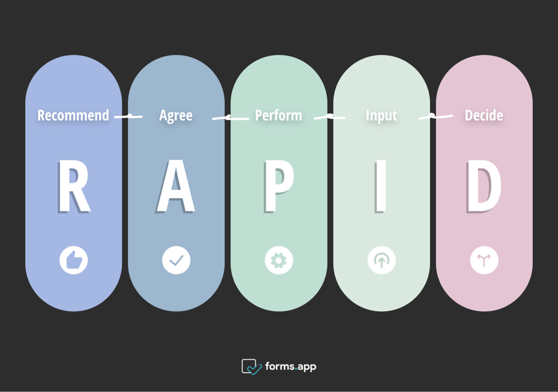Image resolution: width=558 pixels, height=392 pixels.
Task: Select the gear icon under P
Action: [279, 260]
